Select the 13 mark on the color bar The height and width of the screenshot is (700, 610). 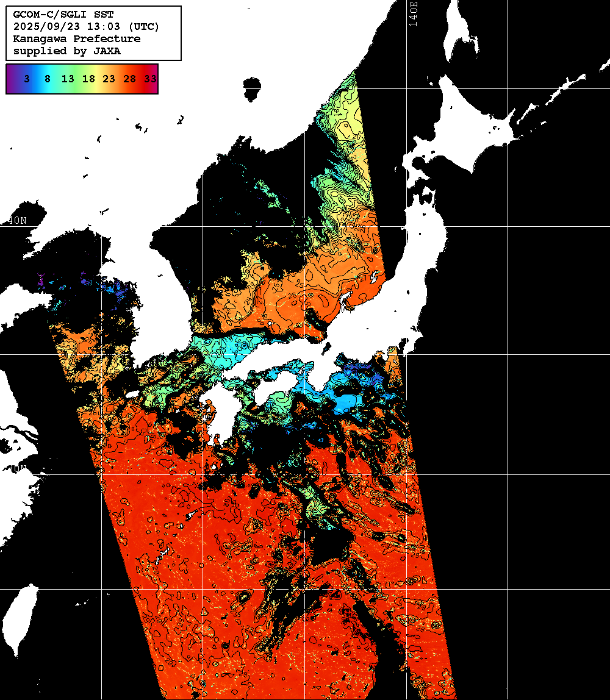coord(68,79)
